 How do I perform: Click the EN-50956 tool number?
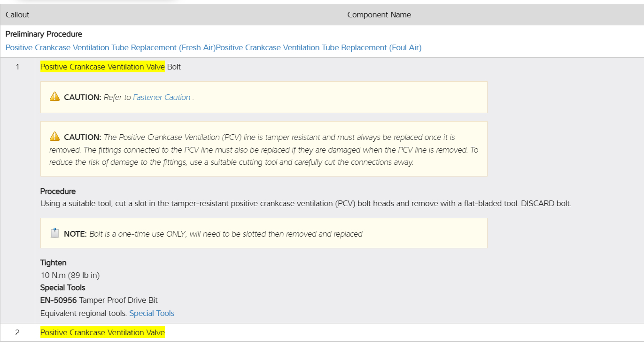click(x=58, y=300)
